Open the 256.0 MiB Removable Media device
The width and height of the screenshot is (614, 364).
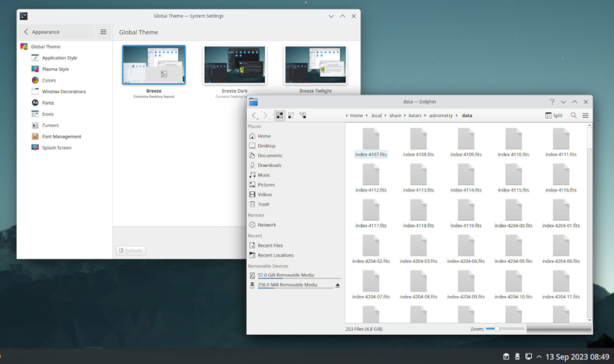290,285
